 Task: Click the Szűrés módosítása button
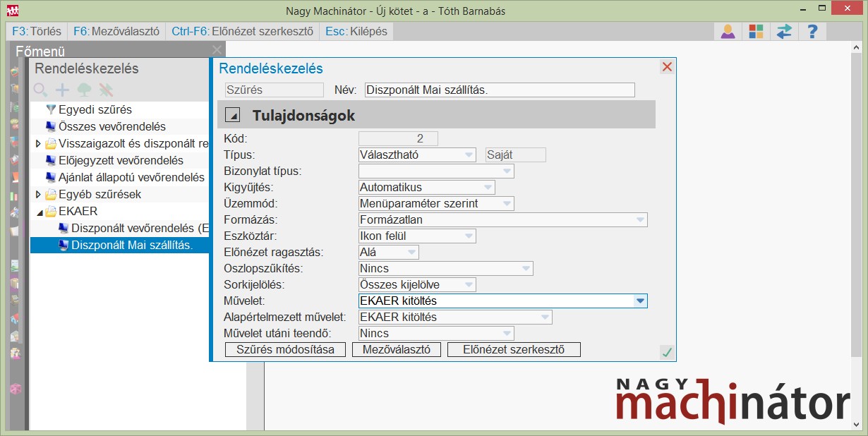[285, 349]
